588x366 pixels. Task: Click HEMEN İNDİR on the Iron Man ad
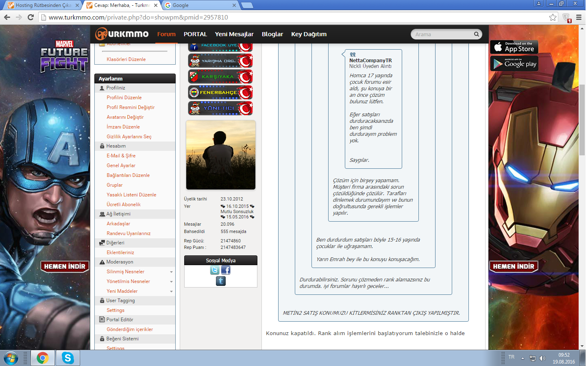514,266
